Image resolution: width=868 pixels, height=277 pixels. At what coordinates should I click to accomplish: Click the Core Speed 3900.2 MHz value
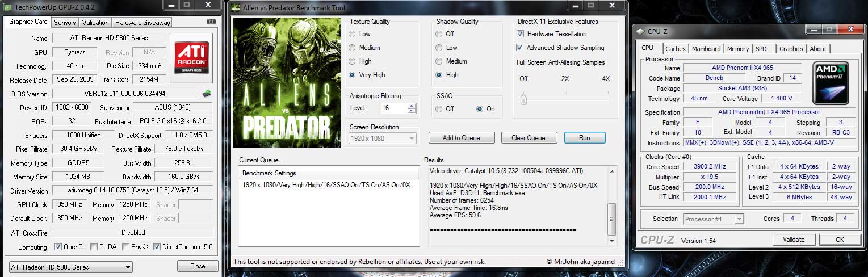pyautogui.click(x=710, y=167)
